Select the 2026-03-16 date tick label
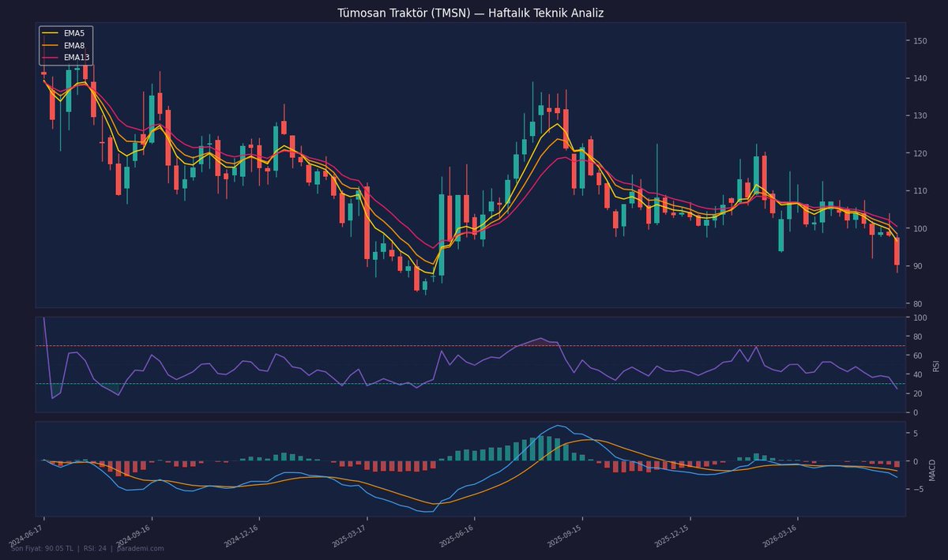Screen dimensions: 948x560 click(780, 536)
